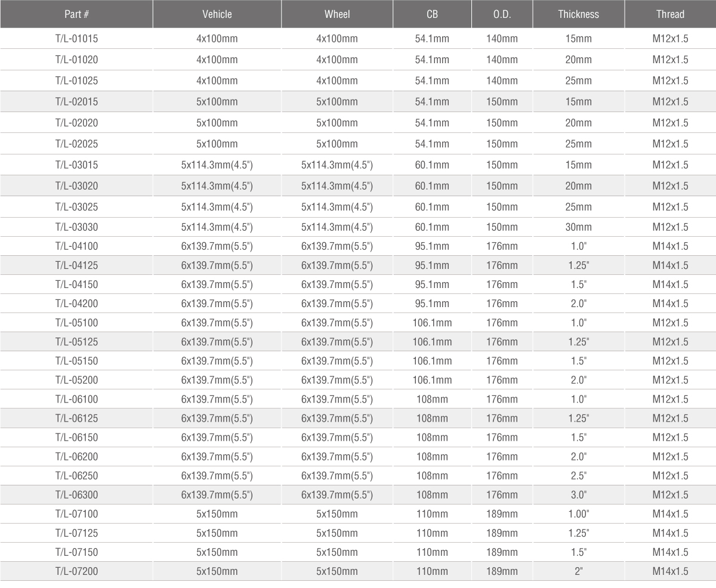The height and width of the screenshot is (588, 716).
Task: Click the 3.0" thickness value
Action: 578,495
